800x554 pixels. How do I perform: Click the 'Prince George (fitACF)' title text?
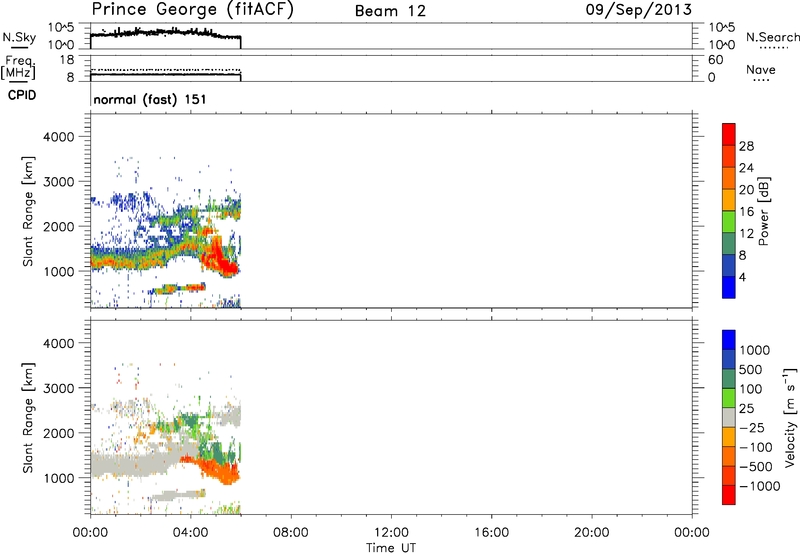tap(193, 9)
